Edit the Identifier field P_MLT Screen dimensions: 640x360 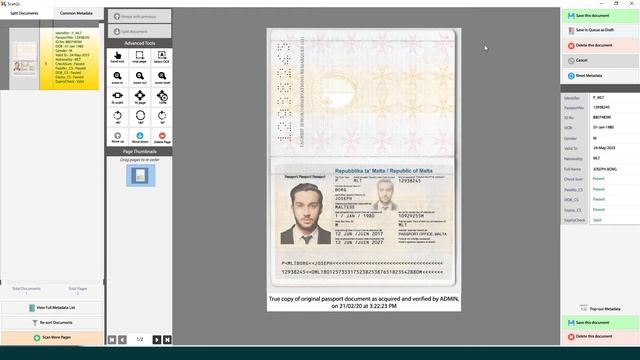tap(614, 98)
